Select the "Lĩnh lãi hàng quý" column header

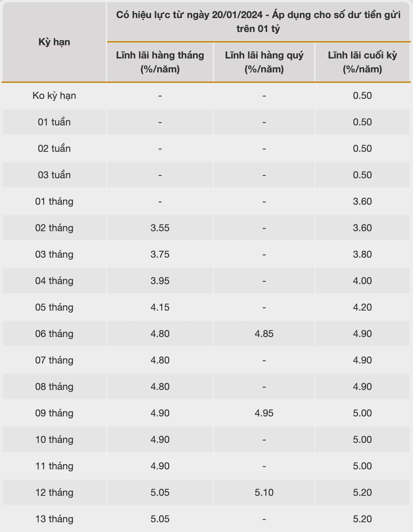(264, 62)
